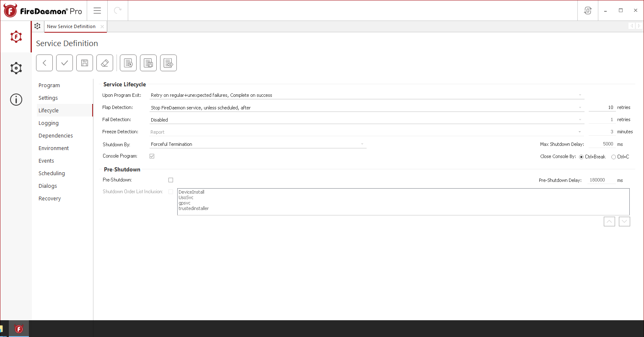Select UsoSvc in shutdown order list
The image size is (644, 337).
pyautogui.click(x=186, y=197)
